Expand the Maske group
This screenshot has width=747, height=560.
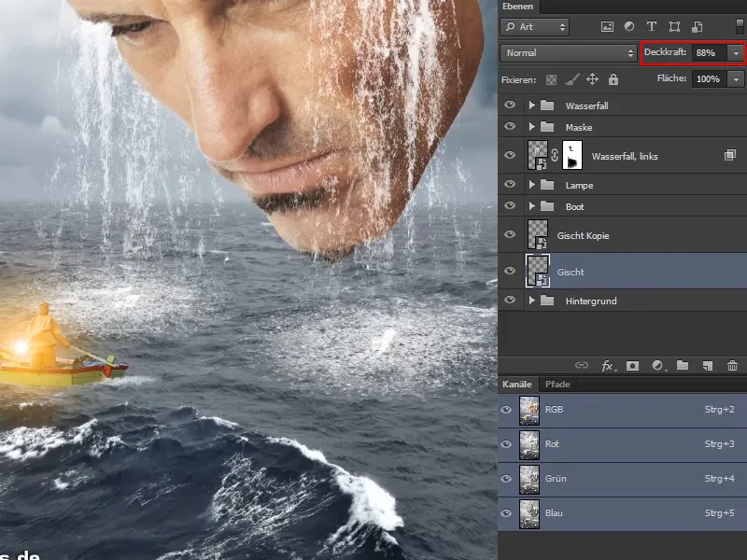pyautogui.click(x=531, y=127)
